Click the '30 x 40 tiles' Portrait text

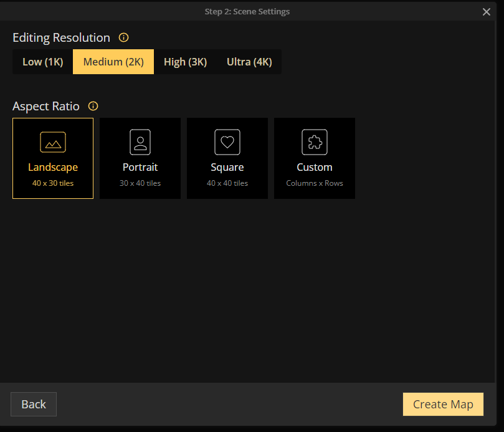coord(140,183)
